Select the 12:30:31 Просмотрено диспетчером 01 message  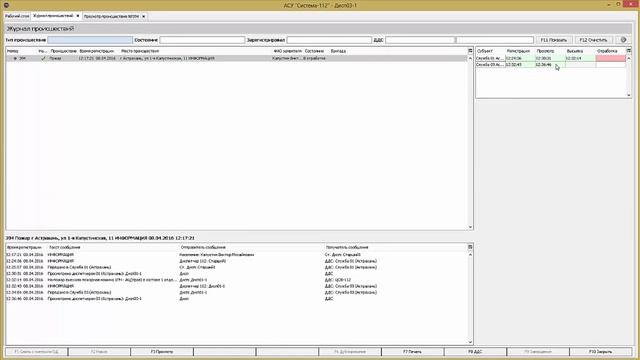click(x=237, y=273)
